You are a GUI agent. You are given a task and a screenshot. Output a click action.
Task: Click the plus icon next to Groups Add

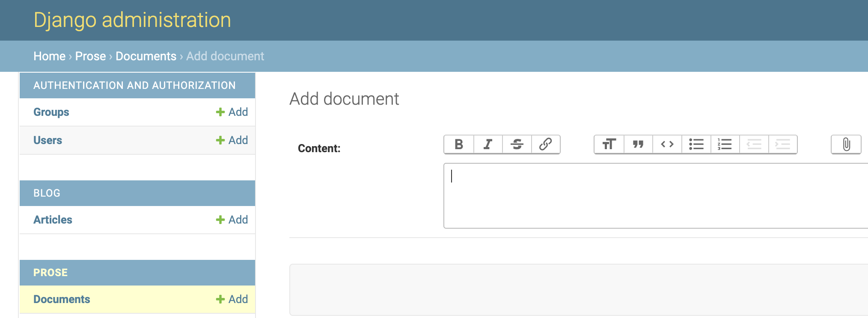pyautogui.click(x=220, y=112)
